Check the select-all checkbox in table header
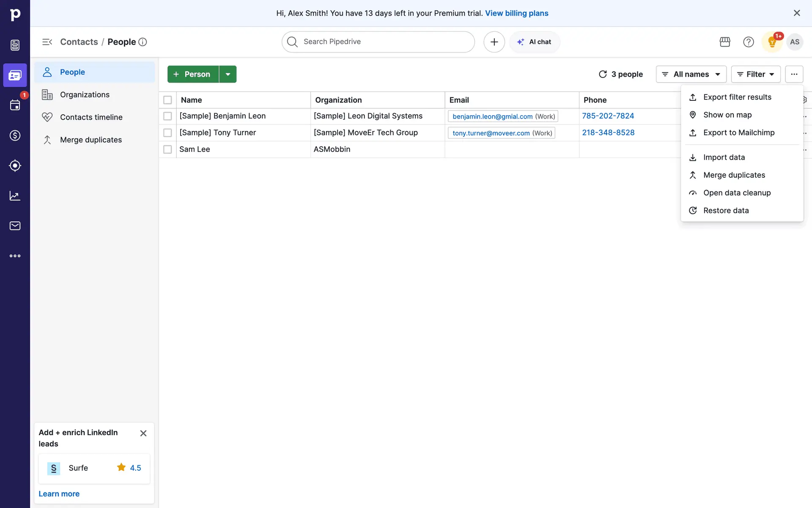The image size is (812, 508). tap(167, 100)
